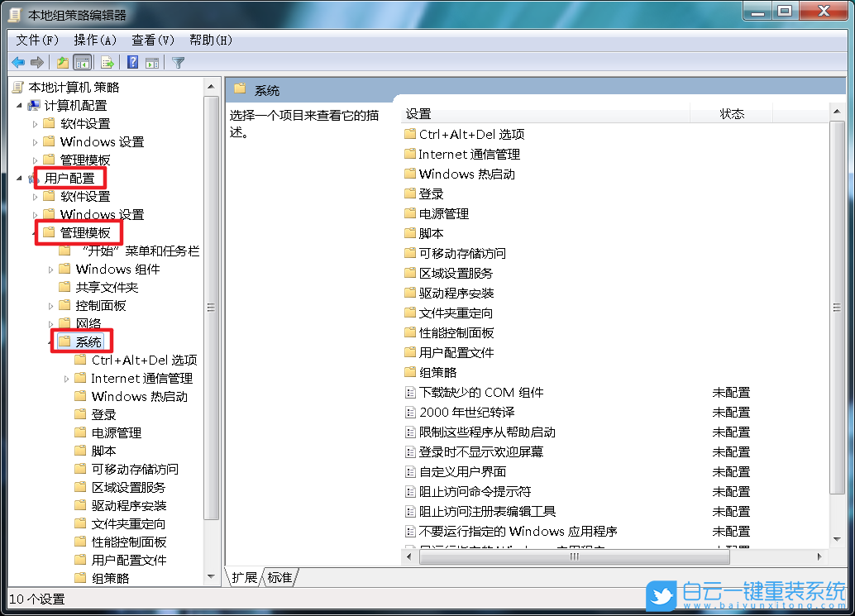
Task: Switch to the 标准 tab
Action: 278,577
